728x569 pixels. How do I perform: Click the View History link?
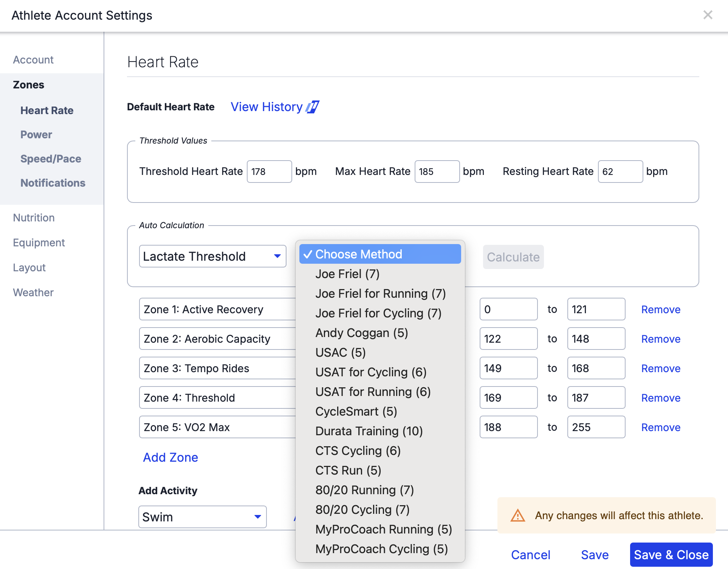[266, 107]
